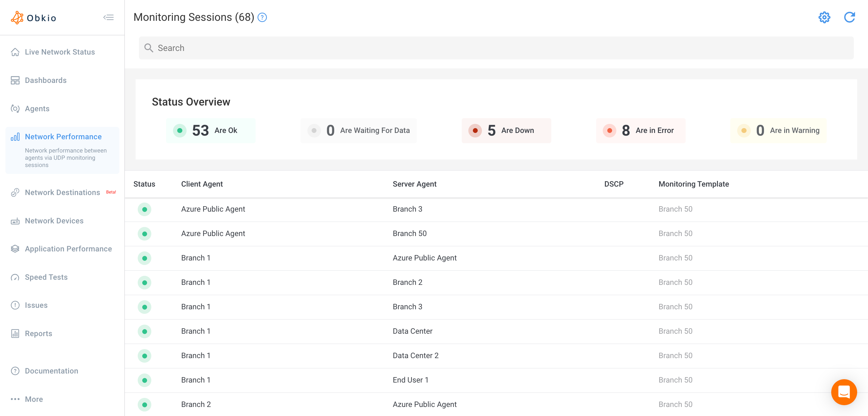Open the Dashboards section
The width and height of the screenshot is (868, 416).
coord(46,80)
